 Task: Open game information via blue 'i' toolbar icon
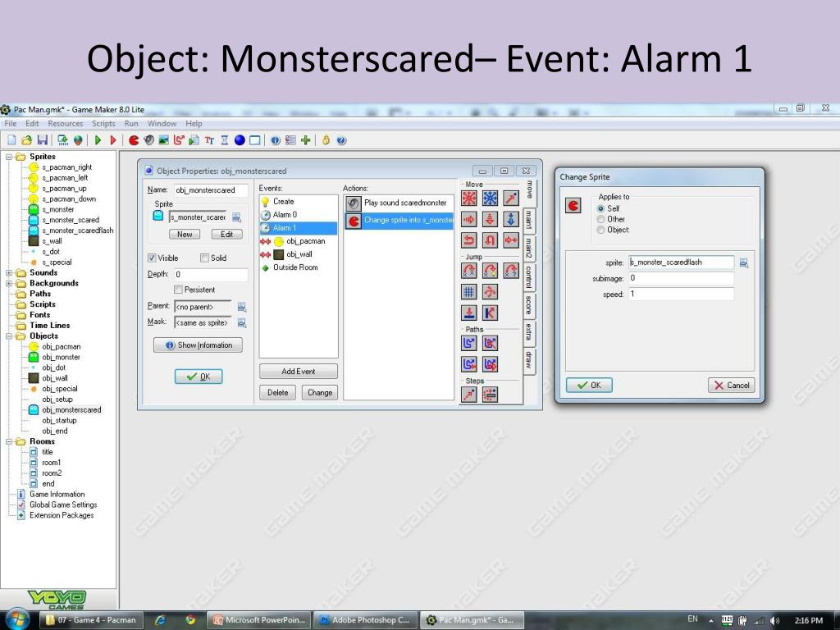[276, 140]
